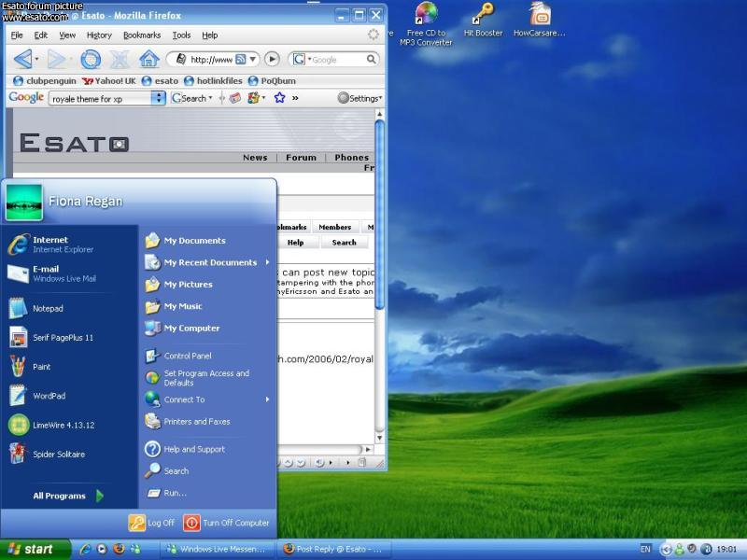The height and width of the screenshot is (560, 747).
Task: Open hotlinkfiles bookmark
Action: click(213, 81)
